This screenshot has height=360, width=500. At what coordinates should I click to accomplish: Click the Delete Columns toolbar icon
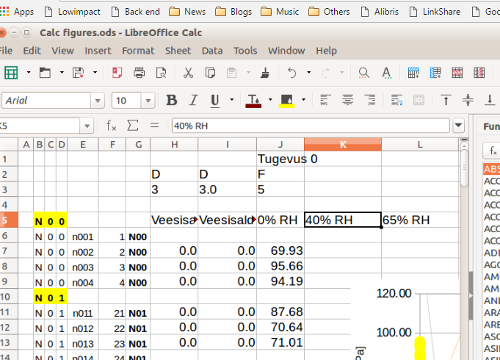click(x=479, y=72)
